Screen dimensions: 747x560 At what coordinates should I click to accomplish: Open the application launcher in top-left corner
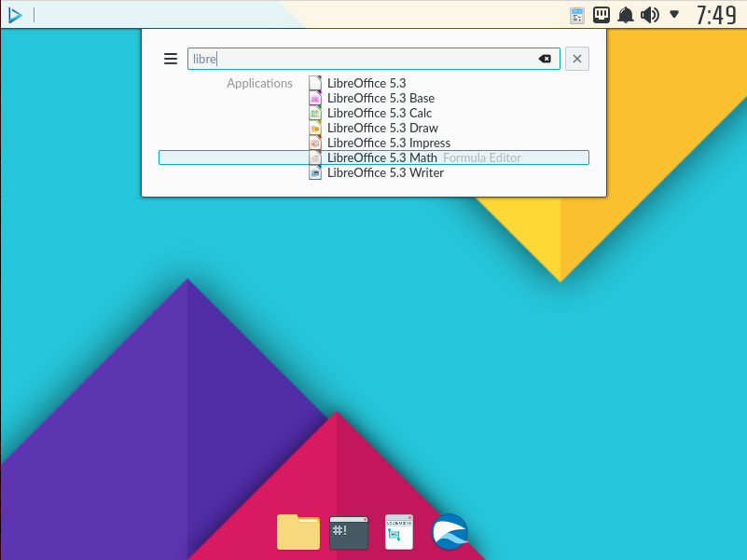tap(15, 15)
